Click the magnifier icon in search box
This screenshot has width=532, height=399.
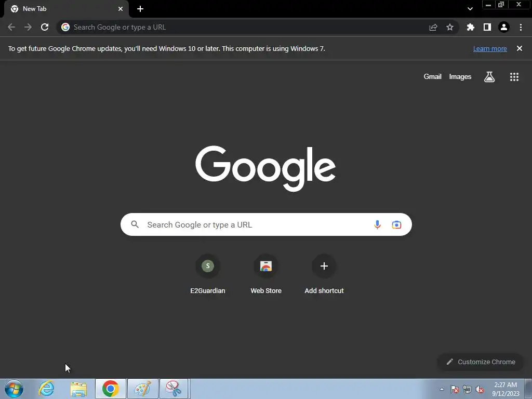click(135, 224)
